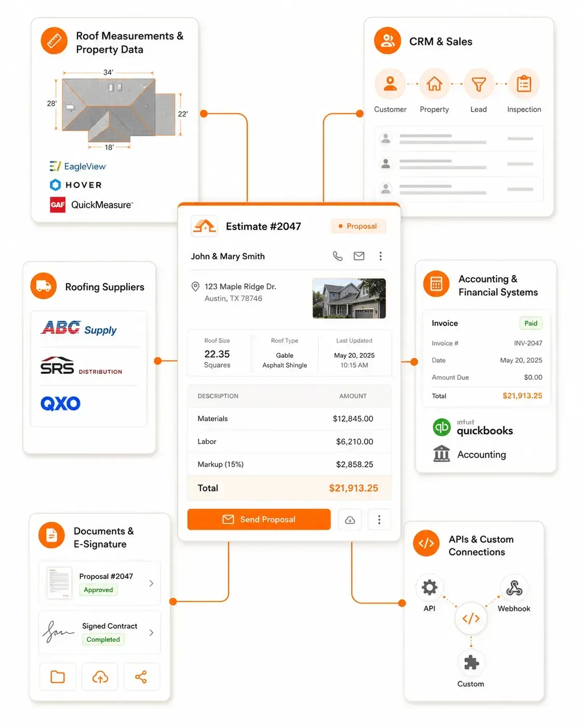
Task: Click the Documents & E-Signature file icon
Action: [52, 535]
